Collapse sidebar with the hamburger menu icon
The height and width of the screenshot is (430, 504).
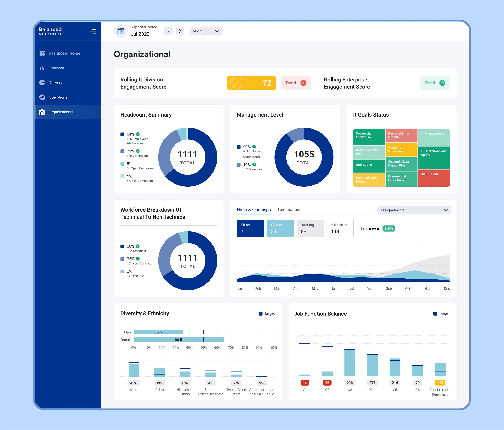click(x=93, y=31)
